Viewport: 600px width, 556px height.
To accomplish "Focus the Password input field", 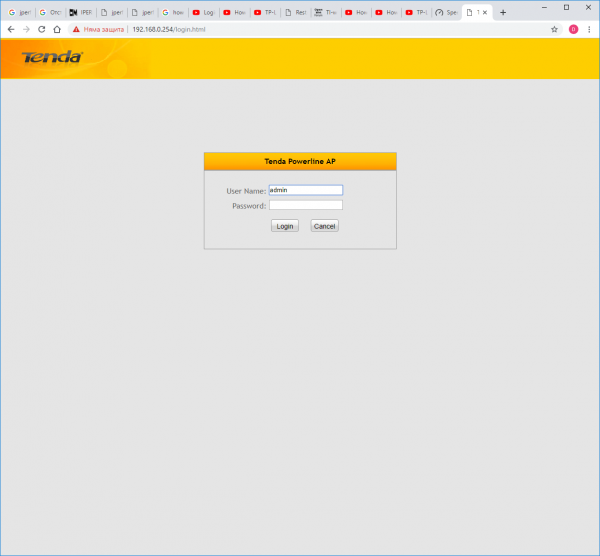I will click(x=306, y=205).
